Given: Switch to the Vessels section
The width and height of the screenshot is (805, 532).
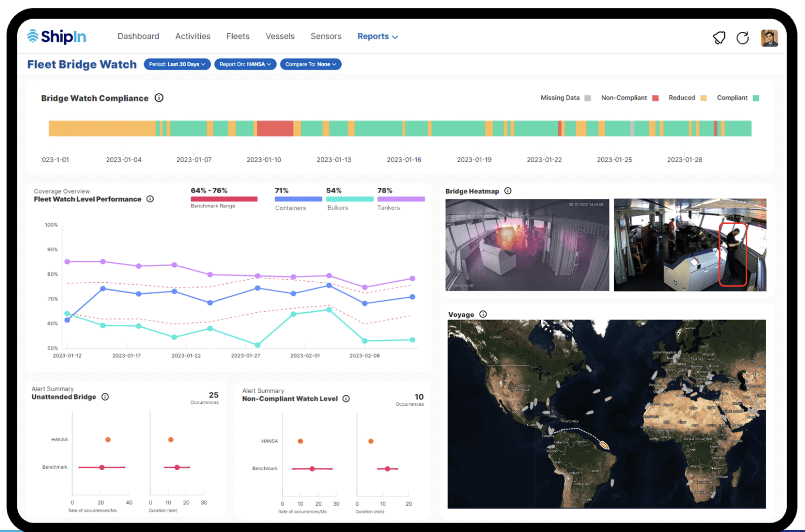Looking at the screenshot, I should tap(280, 36).
